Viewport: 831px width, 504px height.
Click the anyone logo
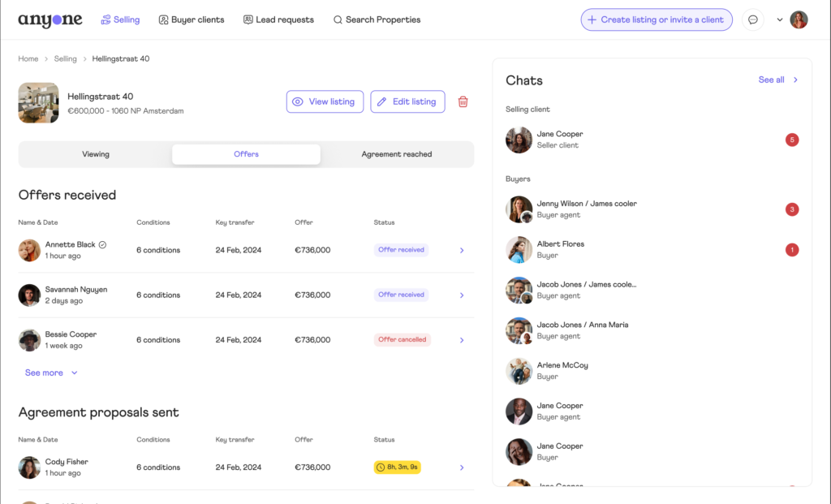[x=50, y=20]
